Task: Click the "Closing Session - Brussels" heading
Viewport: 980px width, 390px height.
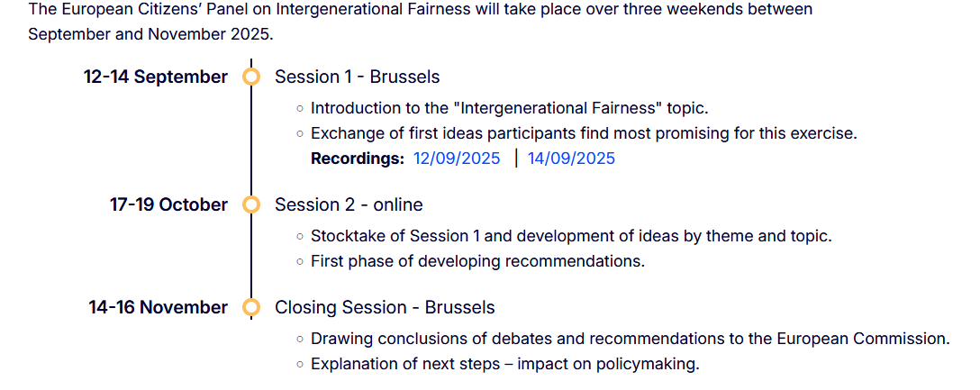Action: pyautogui.click(x=385, y=308)
